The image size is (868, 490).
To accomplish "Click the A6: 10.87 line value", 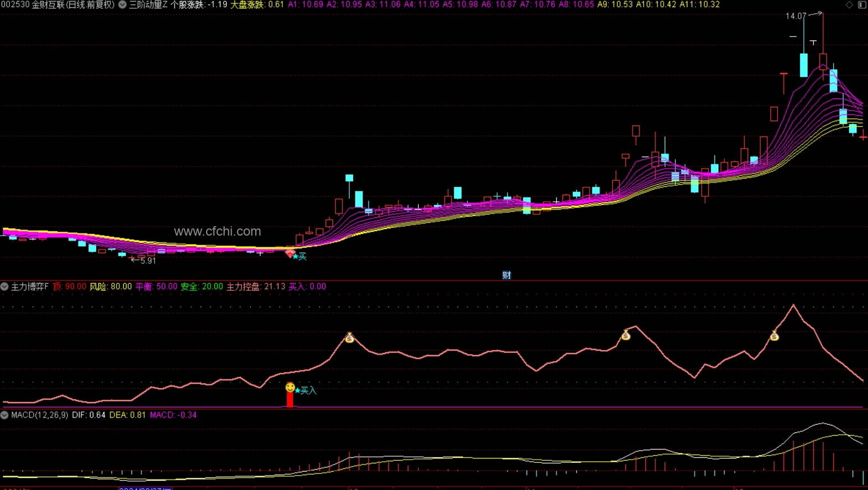I will tap(499, 4).
